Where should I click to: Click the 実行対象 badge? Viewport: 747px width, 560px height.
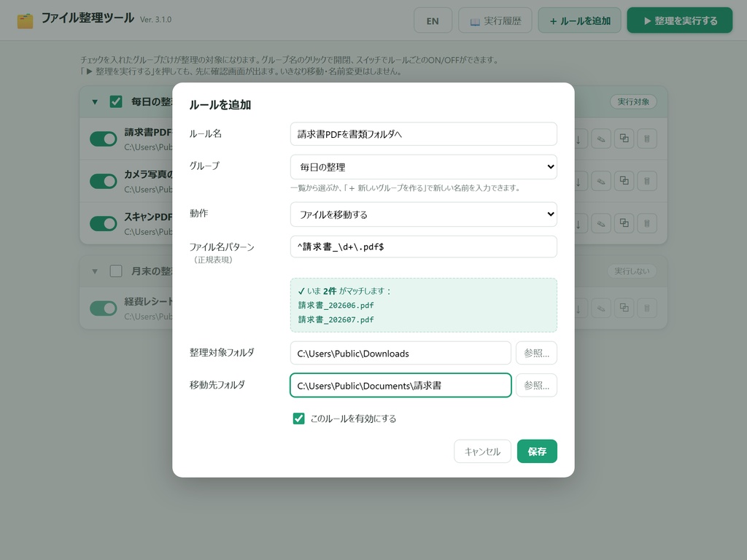633,102
